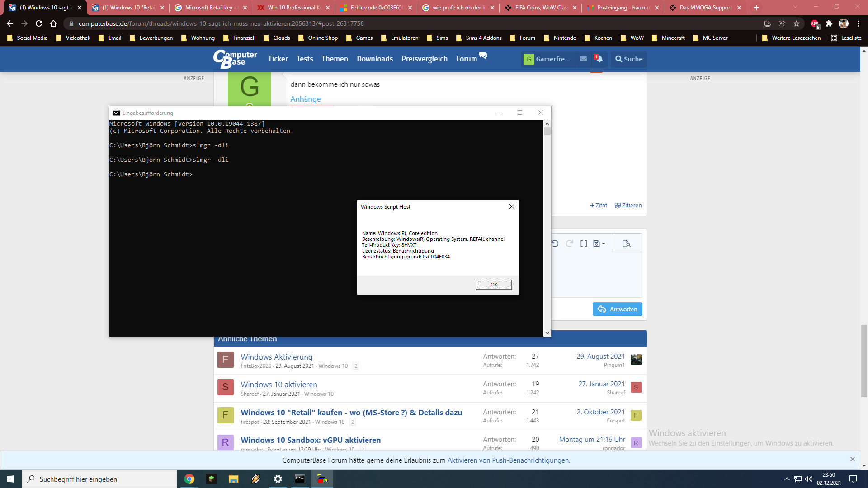
Task: Open the forum messages envelope icon
Action: pos(583,59)
